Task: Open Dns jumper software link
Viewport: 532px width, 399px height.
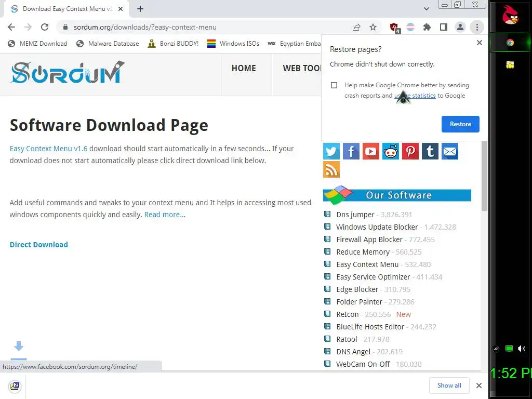Action: 355,215
